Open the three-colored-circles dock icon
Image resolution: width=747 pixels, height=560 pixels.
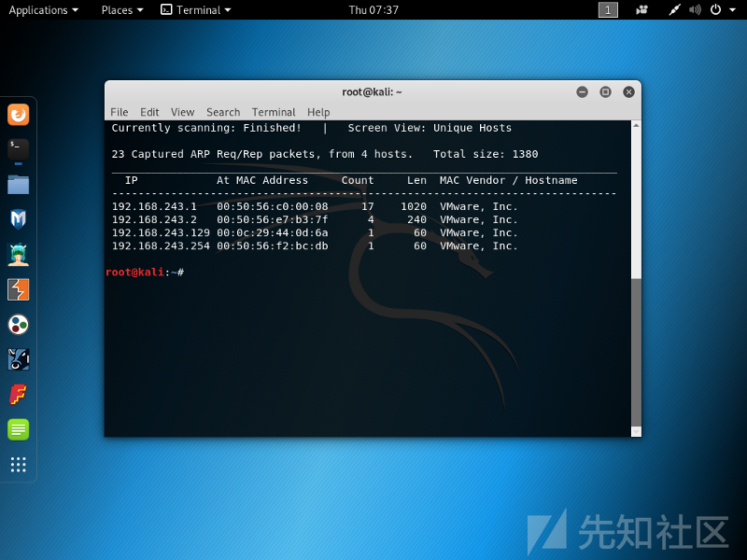tap(18, 325)
